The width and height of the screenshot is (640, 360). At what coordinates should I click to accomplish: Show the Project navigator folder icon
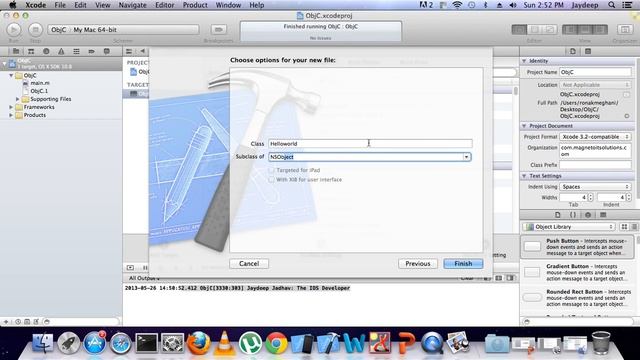point(16,51)
